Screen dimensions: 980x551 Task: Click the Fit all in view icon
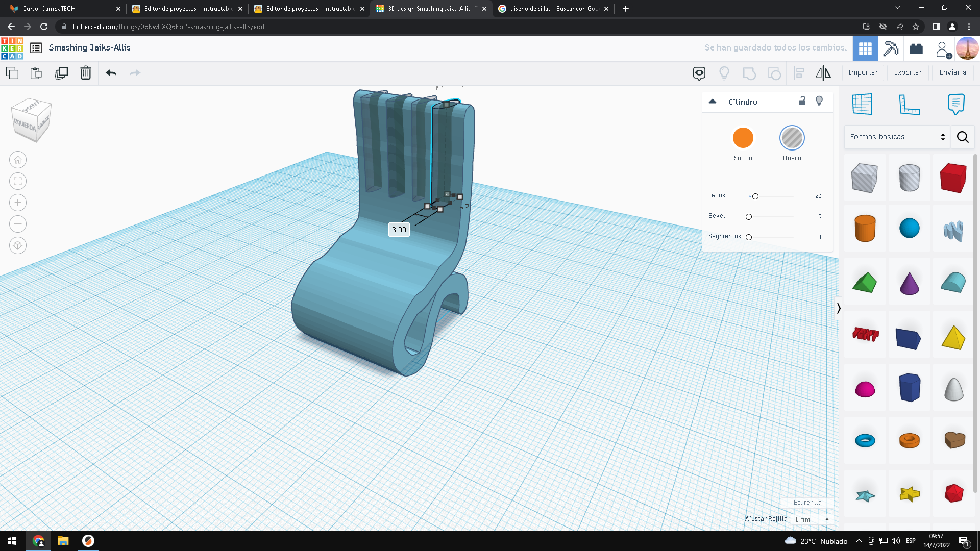coord(18,182)
